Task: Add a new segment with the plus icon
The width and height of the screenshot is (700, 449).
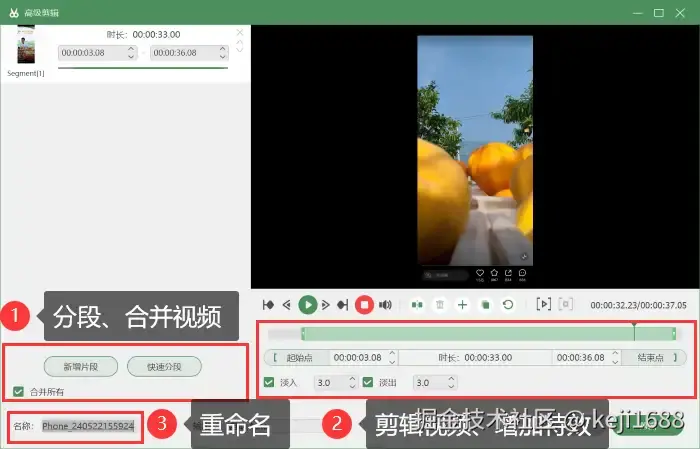Action: [462, 305]
